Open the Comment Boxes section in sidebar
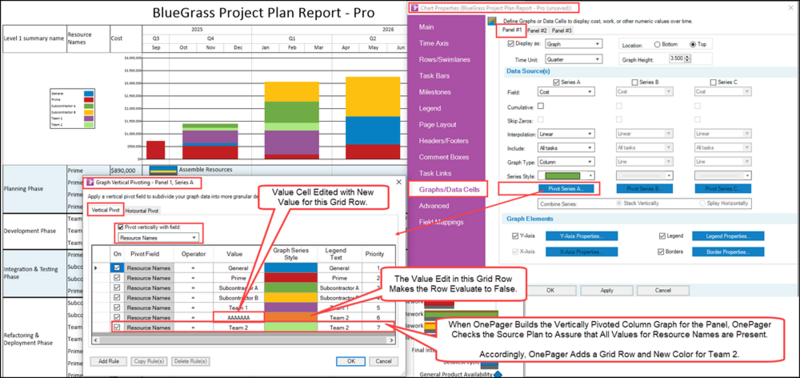The width and height of the screenshot is (800, 378). (444, 157)
